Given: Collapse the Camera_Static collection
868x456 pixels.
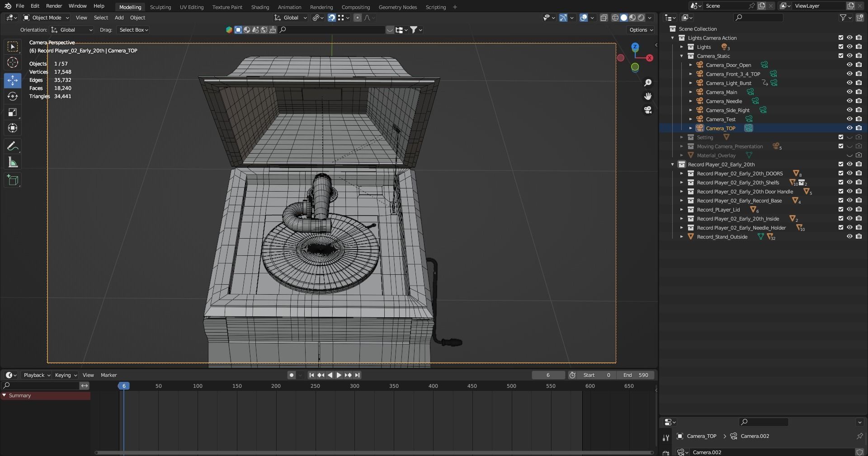Looking at the screenshot, I should coord(682,56).
